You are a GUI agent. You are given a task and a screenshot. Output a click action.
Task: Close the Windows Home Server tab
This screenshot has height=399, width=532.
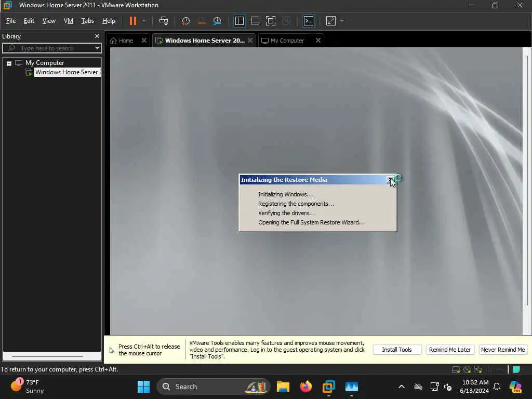pos(250,41)
